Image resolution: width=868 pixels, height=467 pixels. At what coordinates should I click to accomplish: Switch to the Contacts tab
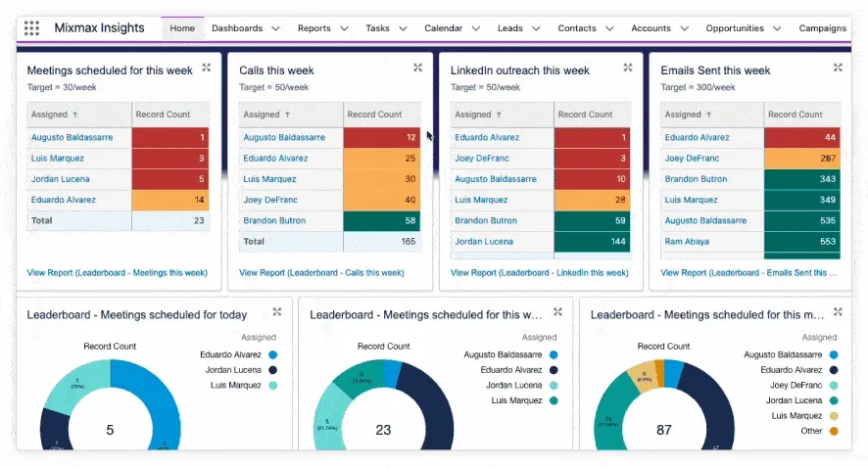(577, 28)
